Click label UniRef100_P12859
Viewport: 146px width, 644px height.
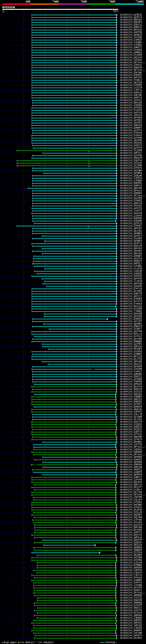point(131,151)
